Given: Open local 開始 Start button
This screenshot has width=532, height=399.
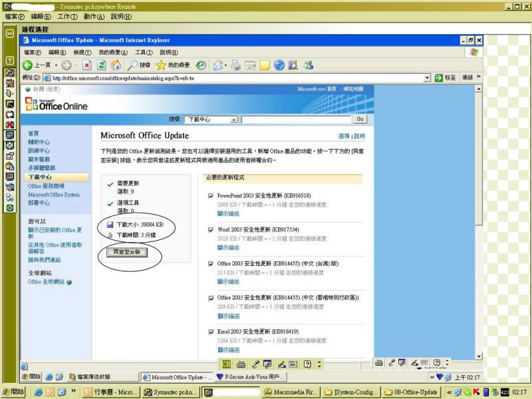Looking at the screenshot, I should [13, 392].
